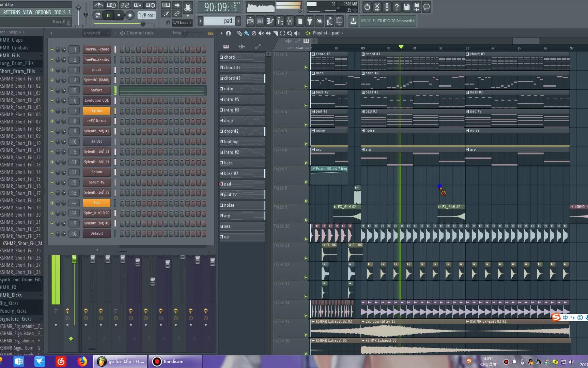Enable typing keyboard to piano
This screenshot has width=588, height=368.
166,5
